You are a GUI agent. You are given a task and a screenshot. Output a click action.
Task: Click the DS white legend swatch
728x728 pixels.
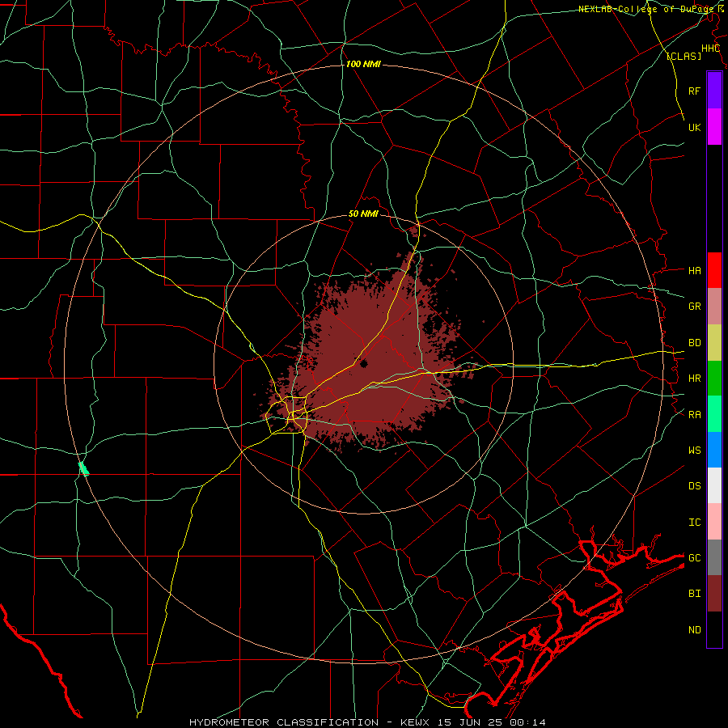[714, 485]
